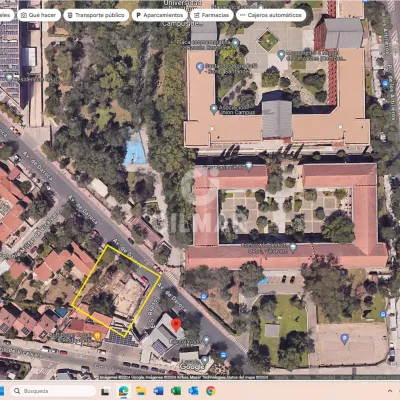Choose the Farmacias category chip
The width and height of the screenshot is (400, 400).
(x=212, y=15)
